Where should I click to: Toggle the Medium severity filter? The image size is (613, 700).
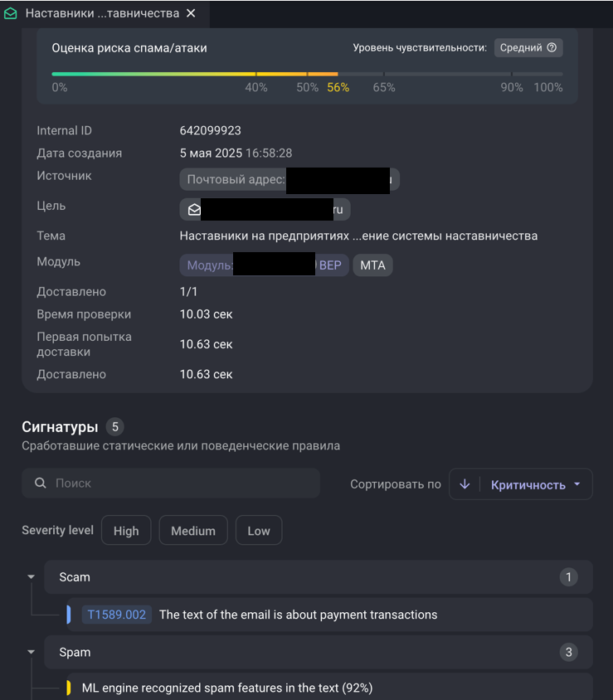[x=192, y=531]
